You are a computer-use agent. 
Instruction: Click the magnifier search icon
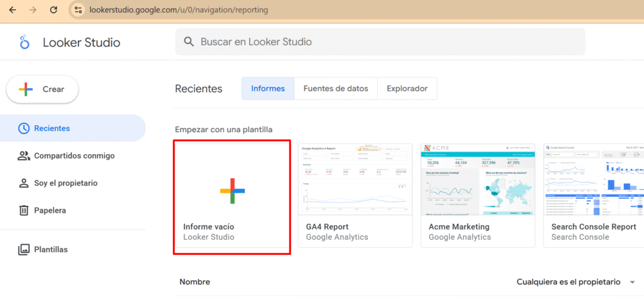pos(189,42)
